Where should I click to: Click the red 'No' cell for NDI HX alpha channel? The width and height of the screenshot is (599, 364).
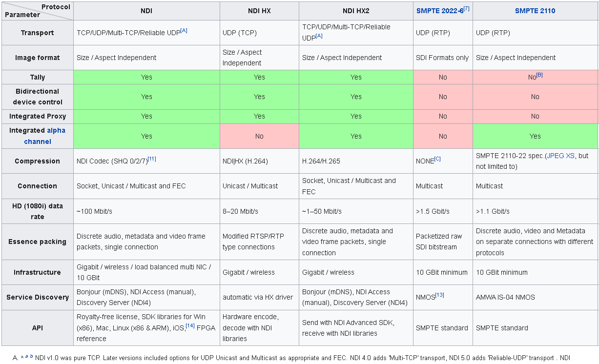259,136
